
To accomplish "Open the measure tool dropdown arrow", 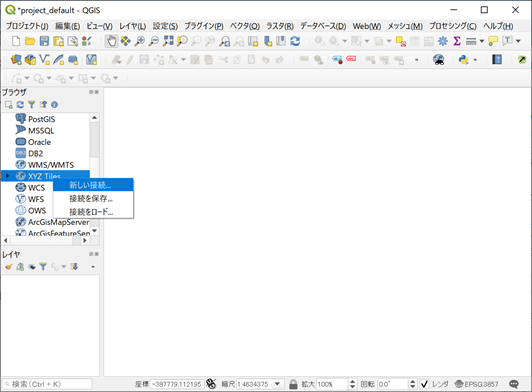I will click(x=481, y=41).
